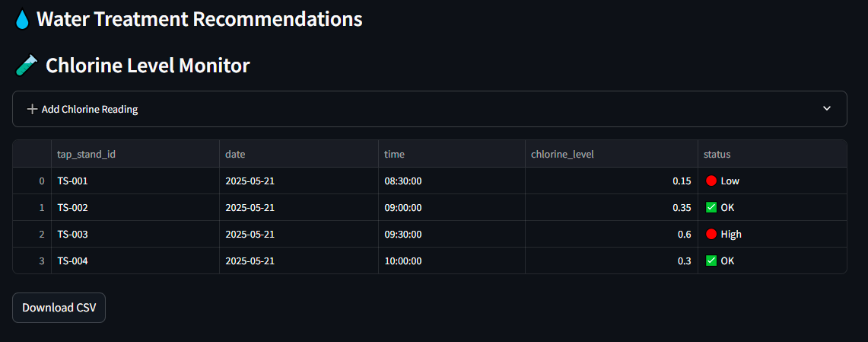Select the TS-001 tap stand cell
868x342 pixels.
(x=75, y=181)
